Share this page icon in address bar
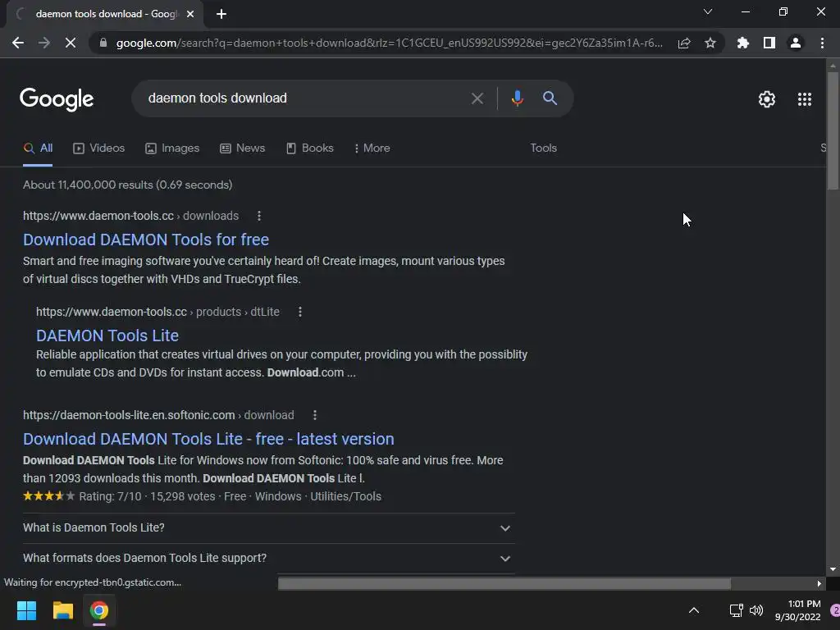 [684, 43]
